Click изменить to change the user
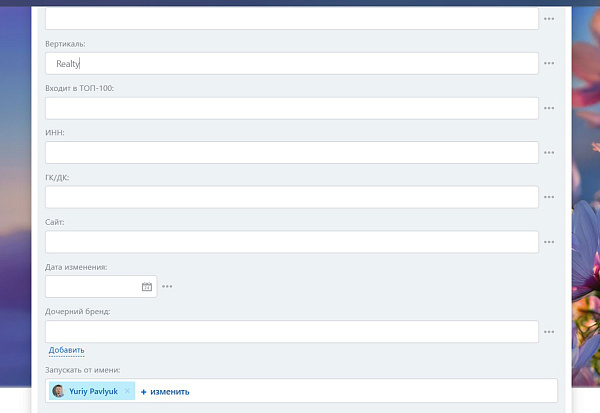This screenshot has width=600, height=413. pyautogui.click(x=165, y=392)
